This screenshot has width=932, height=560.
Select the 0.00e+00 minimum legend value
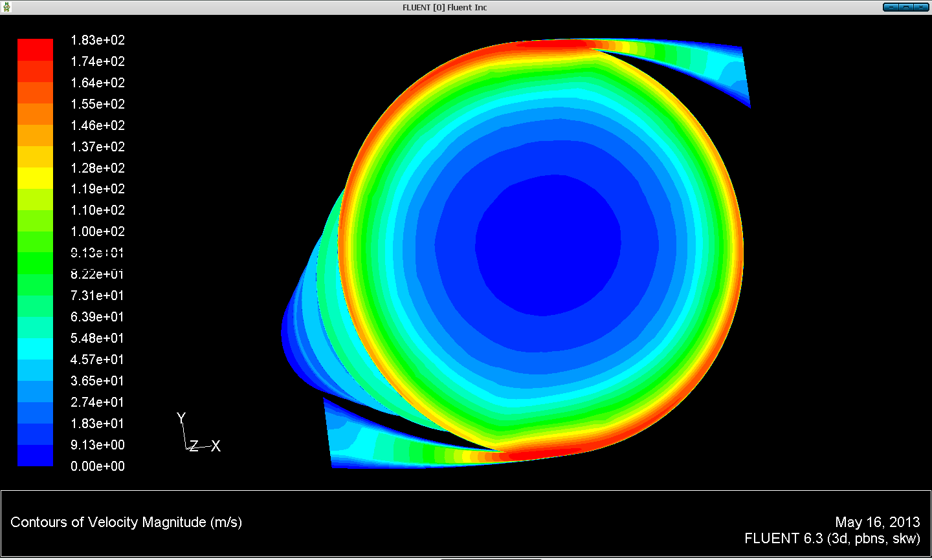coord(98,466)
